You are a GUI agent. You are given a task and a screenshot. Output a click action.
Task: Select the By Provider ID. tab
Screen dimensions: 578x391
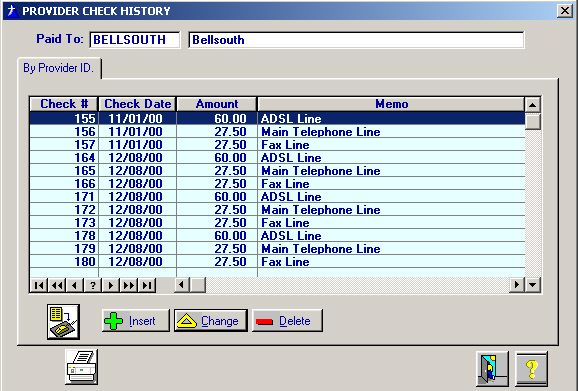click(59, 68)
